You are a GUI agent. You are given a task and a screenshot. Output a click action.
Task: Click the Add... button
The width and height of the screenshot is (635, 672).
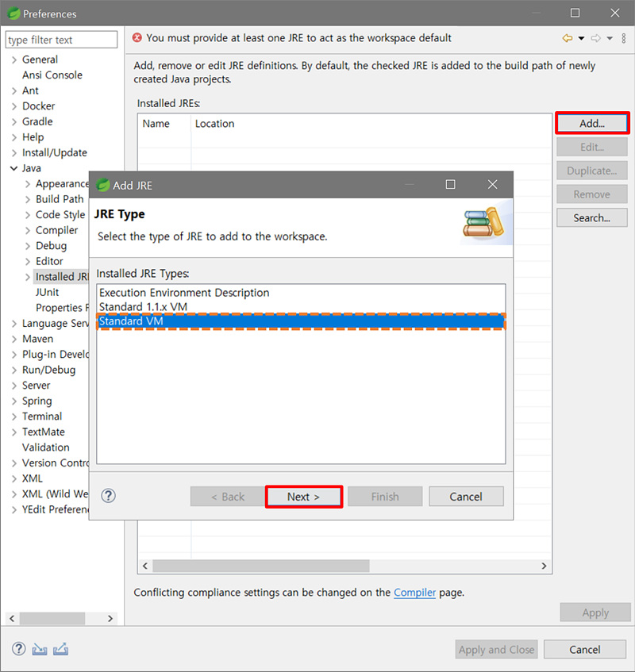592,124
